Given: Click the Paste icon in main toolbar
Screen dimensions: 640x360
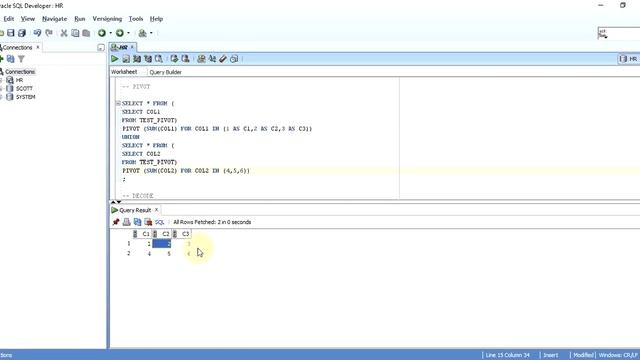Looking at the screenshot, I should click(x=86, y=33).
